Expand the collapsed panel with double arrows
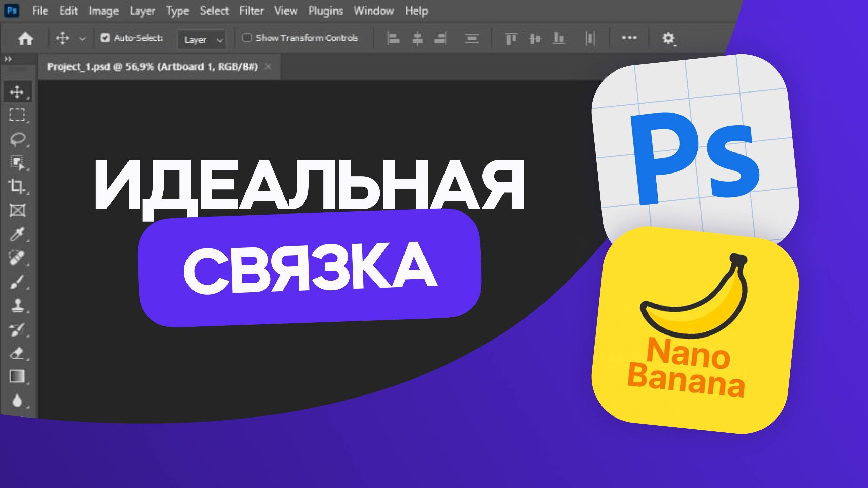The width and height of the screenshot is (868, 488). pyautogui.click(x=8, y=58)
